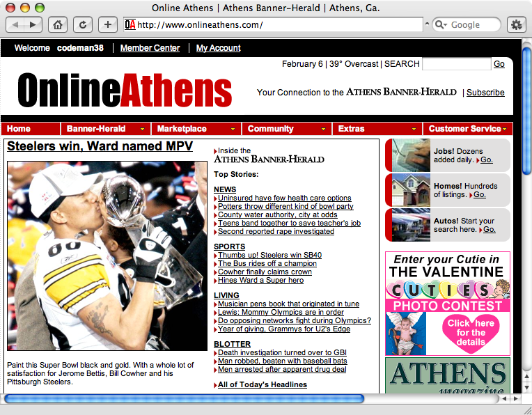Expand the Marketplace dropdown arrow
The image size is (532, 415).
pyautogui.click(x=233, y=129)
